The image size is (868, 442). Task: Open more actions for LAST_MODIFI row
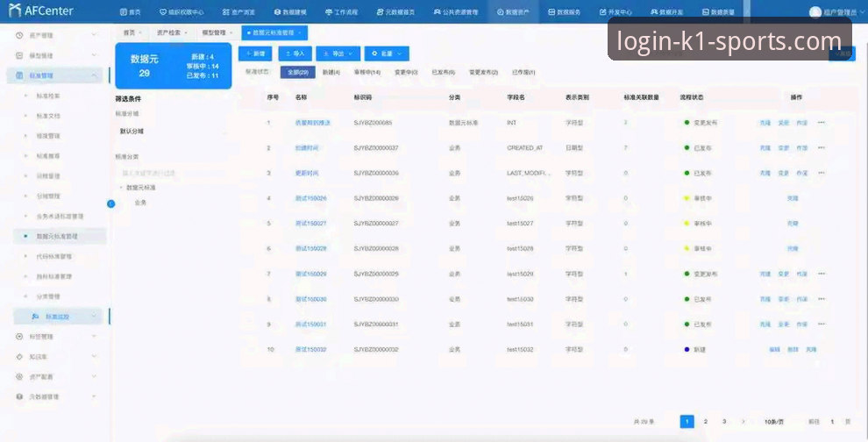pos(821,173)
